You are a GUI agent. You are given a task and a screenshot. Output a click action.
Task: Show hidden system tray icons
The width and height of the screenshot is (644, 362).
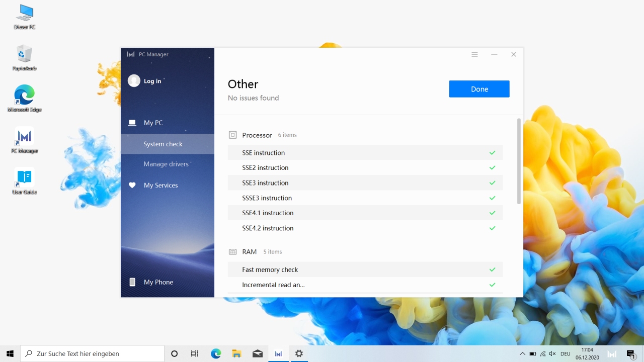522,353
